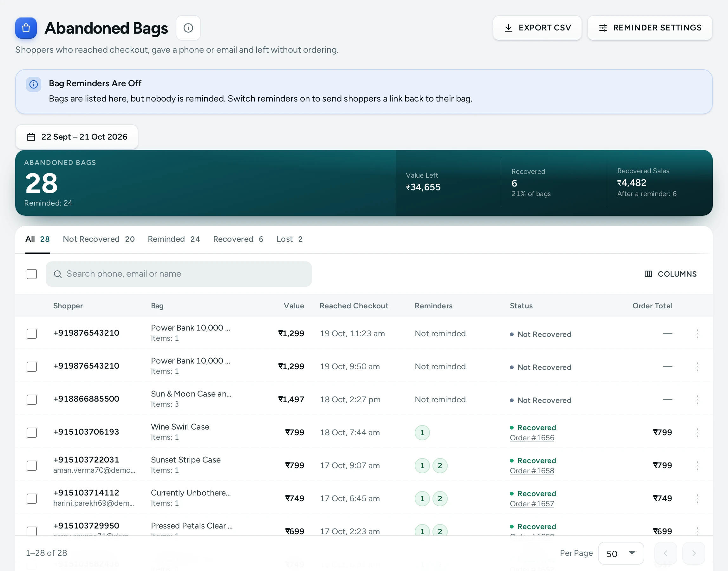
Task: Open row menu for 19 Oct, 9:50 am bag
Action: pos(697,367)
